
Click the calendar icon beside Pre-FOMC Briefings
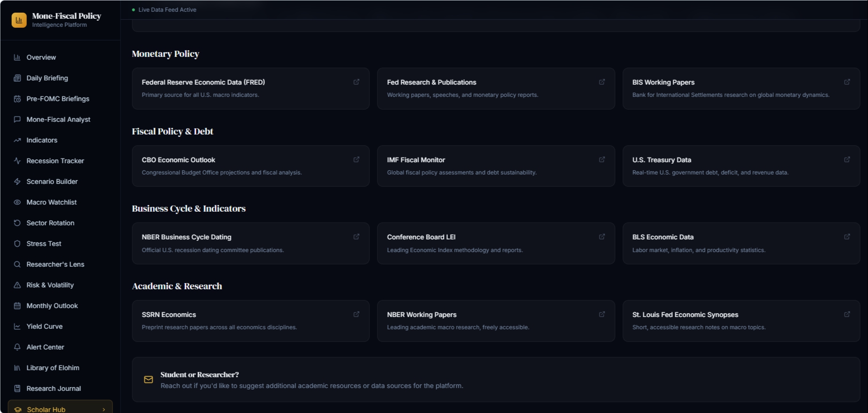17,99
